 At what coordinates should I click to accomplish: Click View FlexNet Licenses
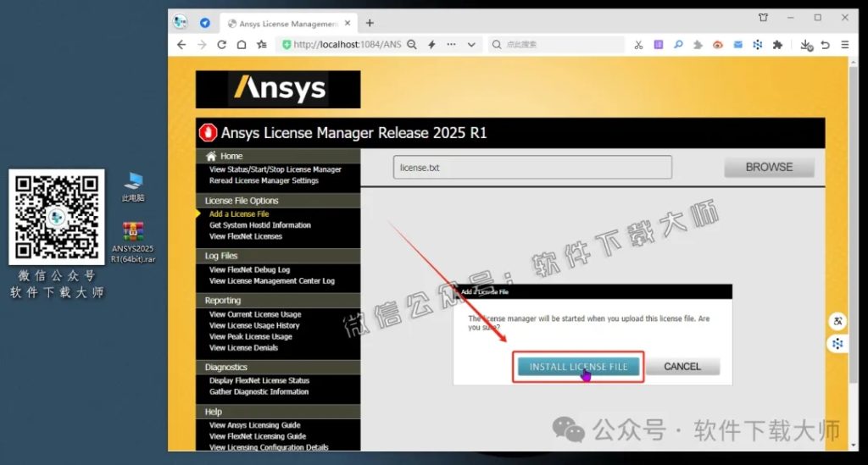point(245,236)
